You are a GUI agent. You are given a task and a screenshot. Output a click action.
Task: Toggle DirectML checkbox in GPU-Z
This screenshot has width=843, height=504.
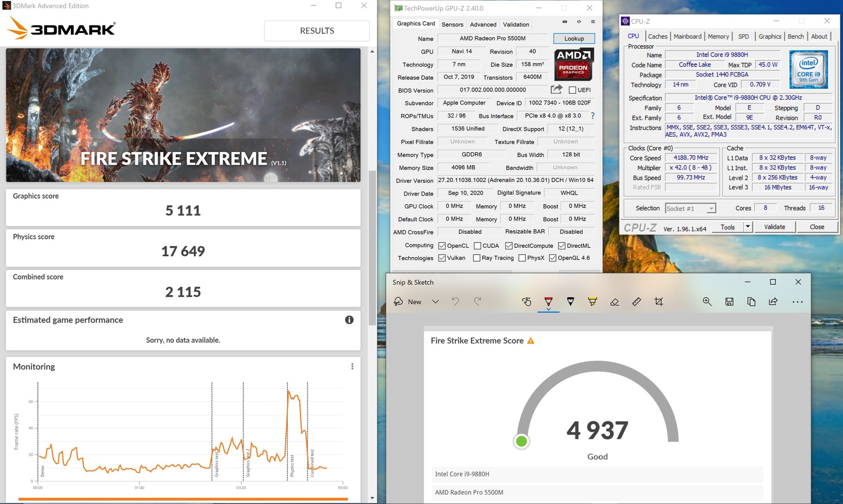click(x=562, y=245)
